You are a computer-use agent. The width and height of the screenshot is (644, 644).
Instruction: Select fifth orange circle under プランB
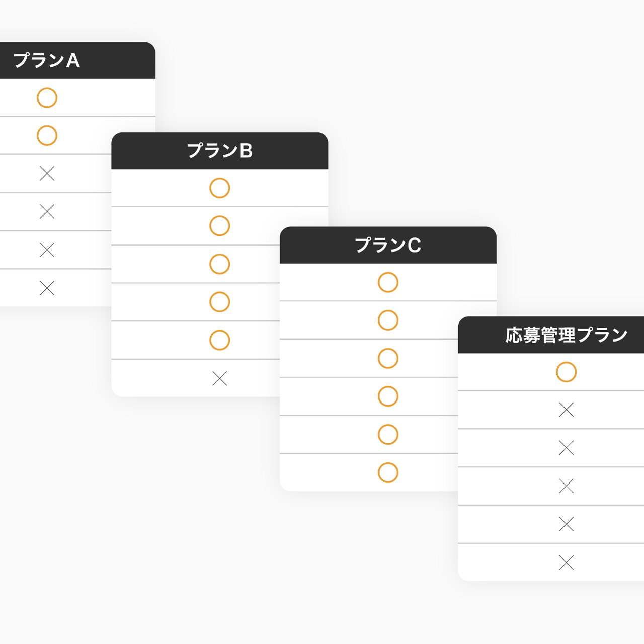[219, 340]
